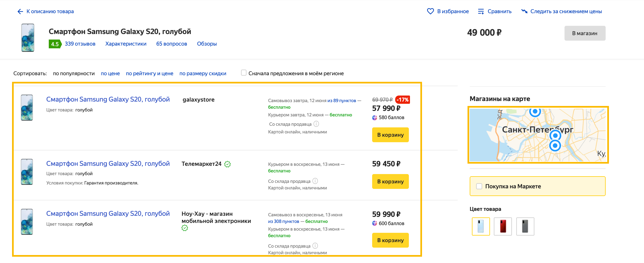This screenshot has height=263, width=644.
Task: Click the '57 990 ₽' price
Action: 386,108
